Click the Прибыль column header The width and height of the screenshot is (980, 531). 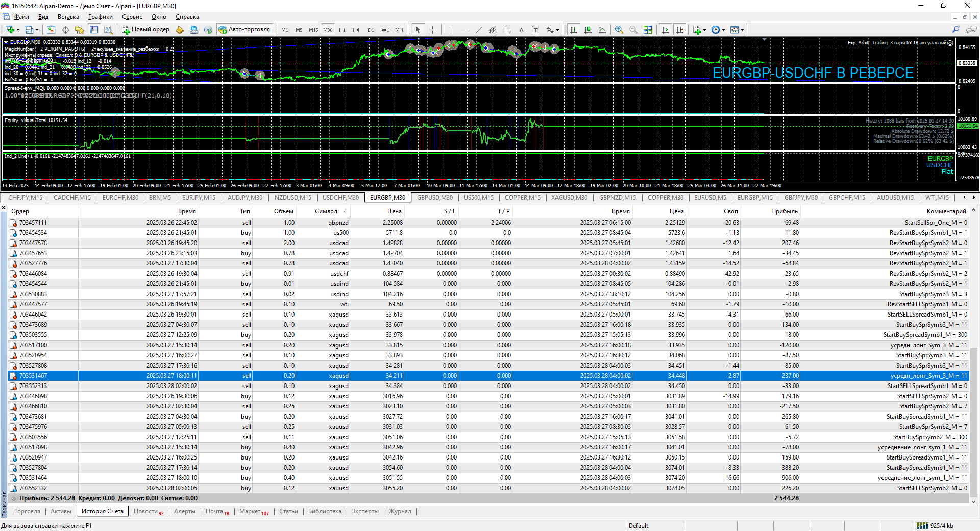pos(784,211)
